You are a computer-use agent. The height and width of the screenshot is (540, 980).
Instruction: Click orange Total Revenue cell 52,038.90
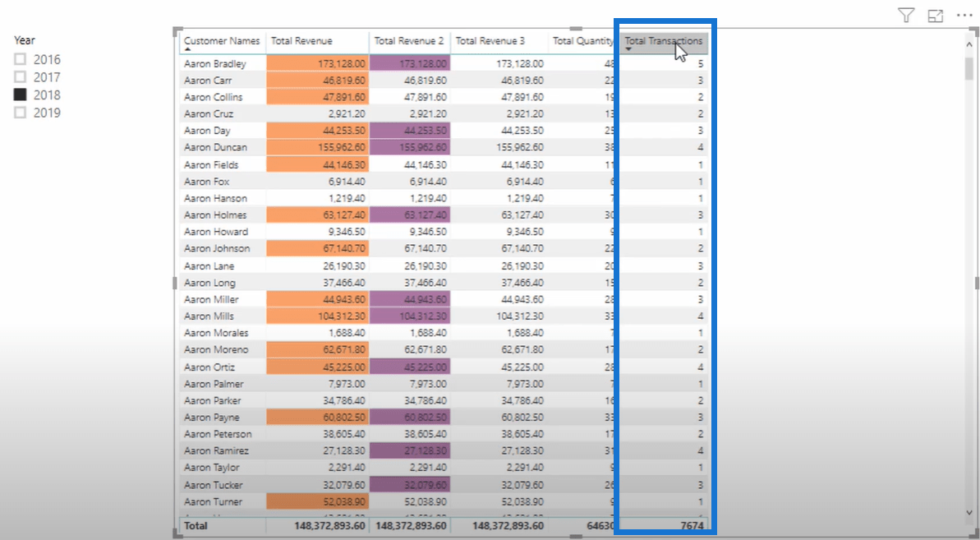tap(318, 502)
